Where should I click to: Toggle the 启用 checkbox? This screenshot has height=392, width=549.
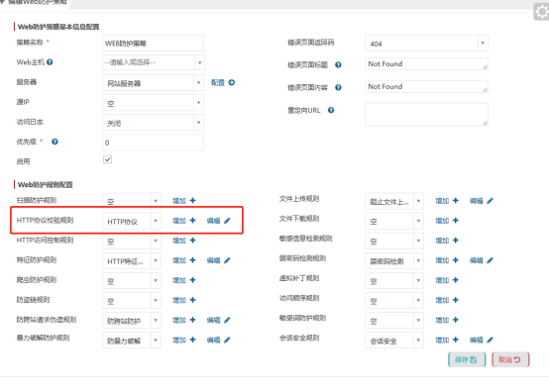pyautogui.click(x=107, y=159)
